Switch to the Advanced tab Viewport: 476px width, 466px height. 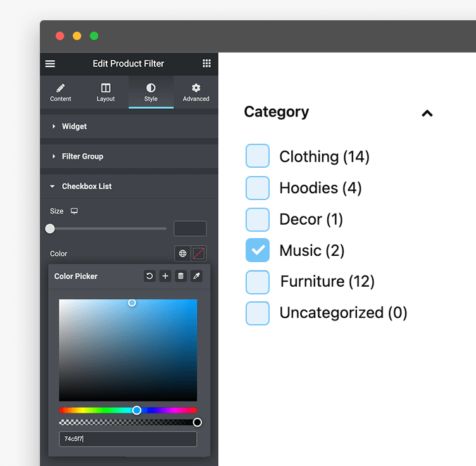pyautogui.click(x=196, y=92)
